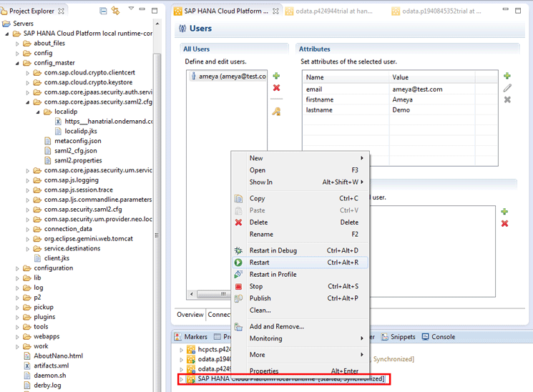Click the Ameya firstname value cell

click(402, 99)
